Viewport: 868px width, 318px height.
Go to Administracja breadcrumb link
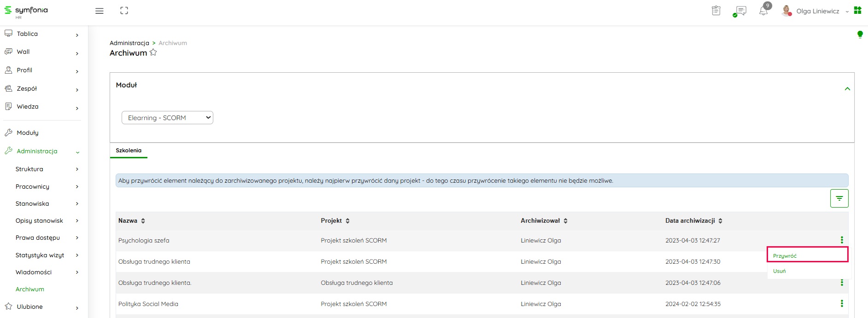[129, 43]
